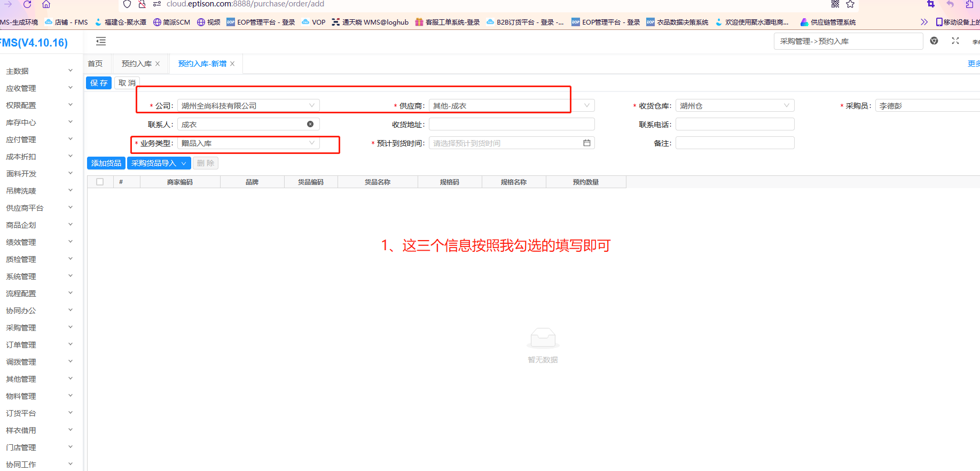Image resolution: width=980 pixels, height=471 pixels.
Task: Click the 收货地址 input field
Action: click(511, 124)
